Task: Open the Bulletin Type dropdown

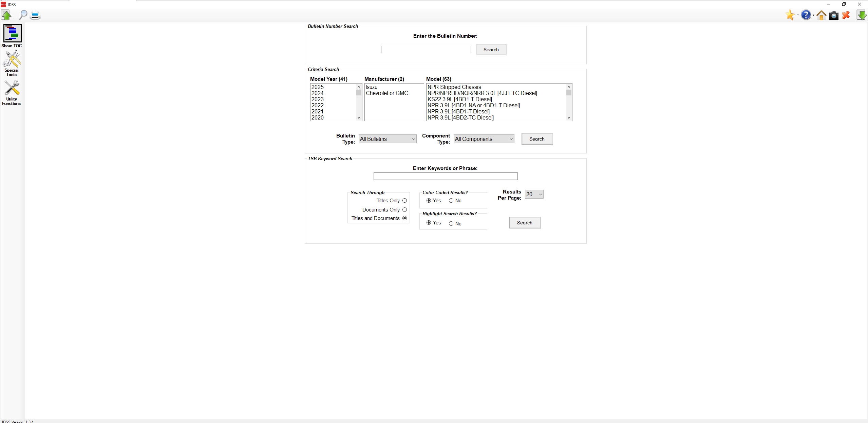Action: (x=388, y=139)
